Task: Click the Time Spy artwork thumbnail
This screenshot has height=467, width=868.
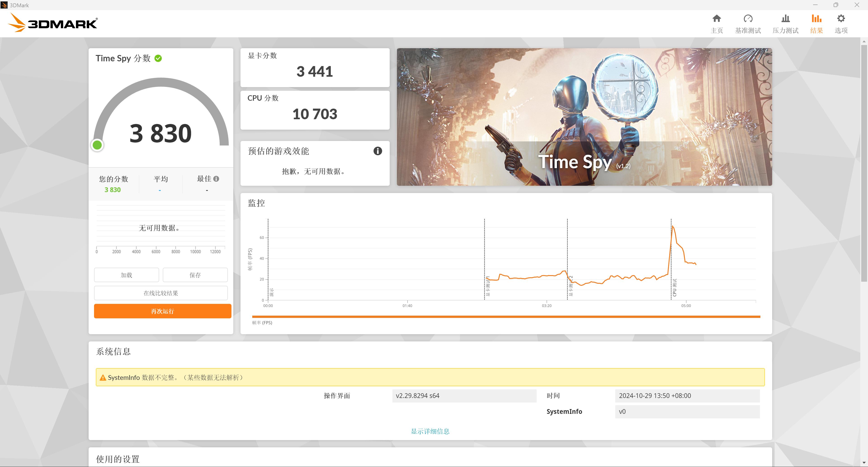Action: 584,117
